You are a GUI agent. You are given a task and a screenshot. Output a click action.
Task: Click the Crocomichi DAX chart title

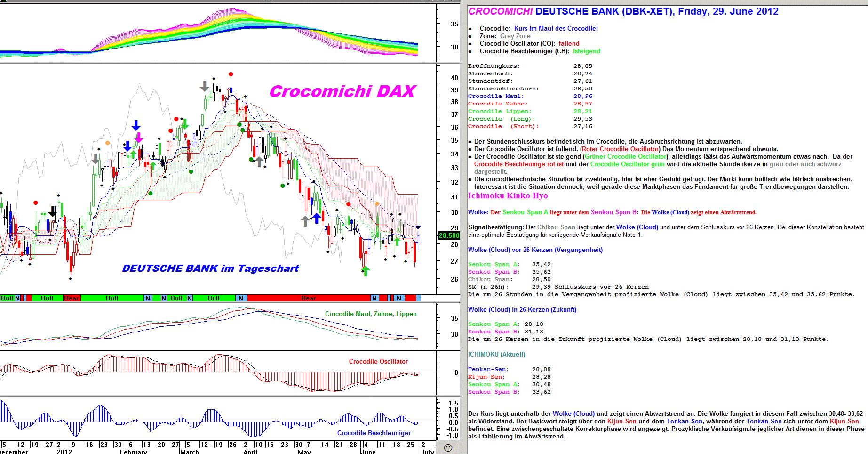(342, 91)
